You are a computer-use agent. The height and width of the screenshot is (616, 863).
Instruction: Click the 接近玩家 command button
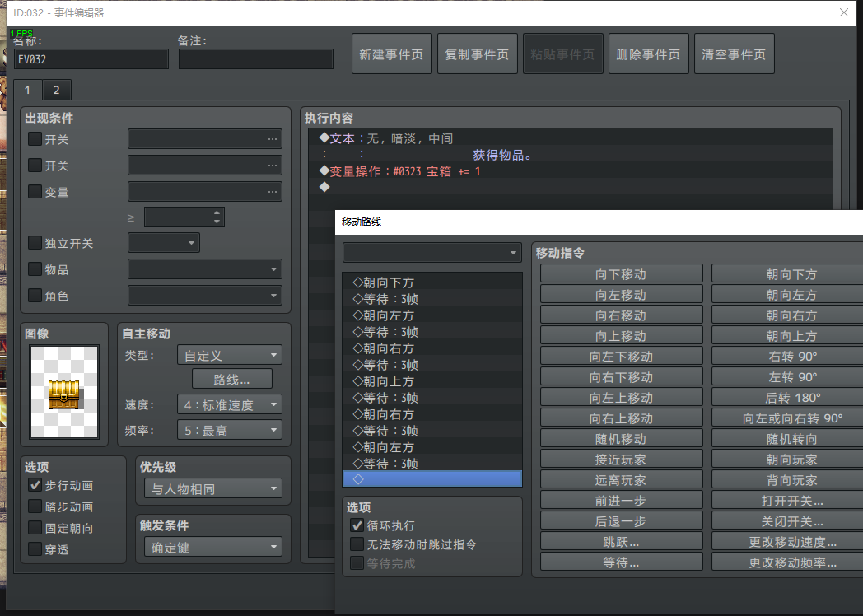[622, 459]
